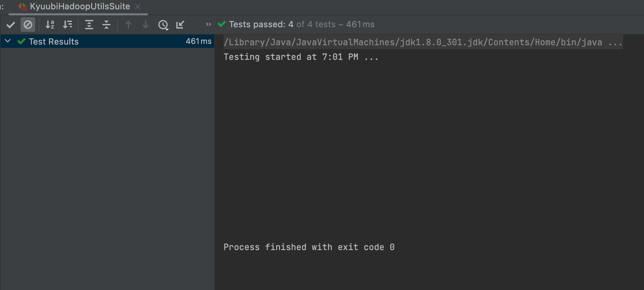Image resolution: width=644 pixels, height=290 pixels.
Task: Go to the previous failed test arrow
Action: pyautogui.click(x=128, y=25)
